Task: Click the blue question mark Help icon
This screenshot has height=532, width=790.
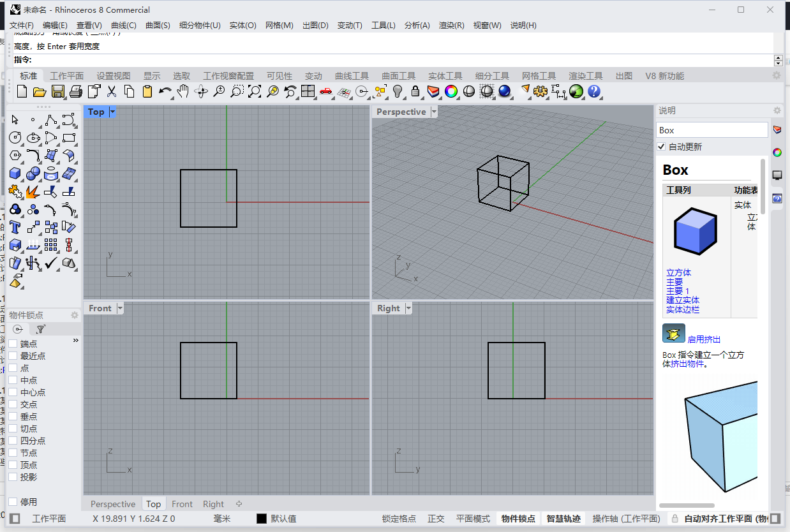Action: pos(594,91)
